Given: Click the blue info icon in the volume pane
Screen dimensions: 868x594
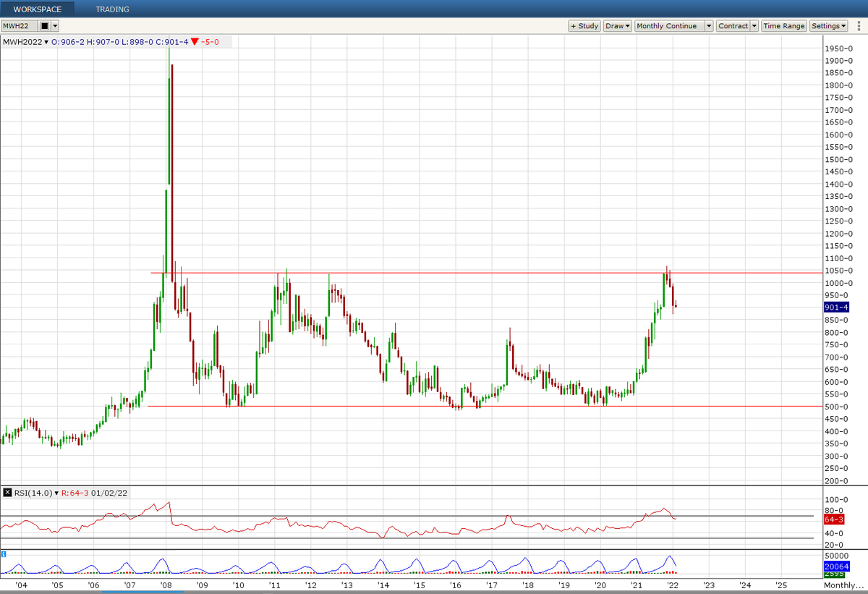Looking at the screenshot, I should 4,554.
